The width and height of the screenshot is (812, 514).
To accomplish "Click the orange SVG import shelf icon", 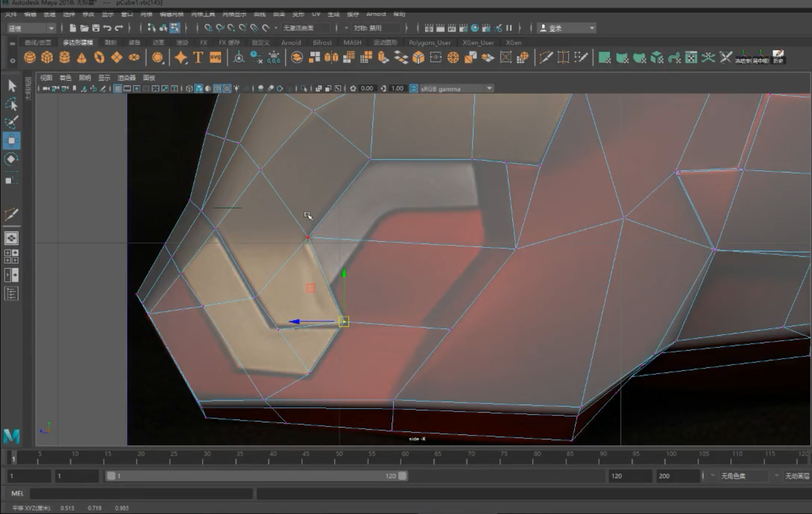I will [x=215, y=57].
